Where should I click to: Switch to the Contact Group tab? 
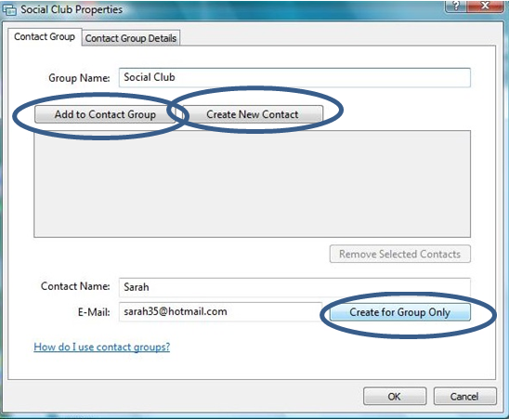(x=45, y=37)
